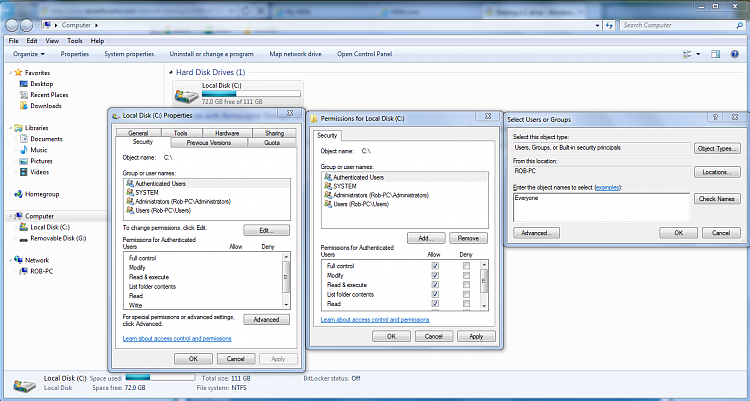The height and width of the screenshot is (401, 750).
Task: Click the Libraries icon in sidebar
Action: (18, 128)
